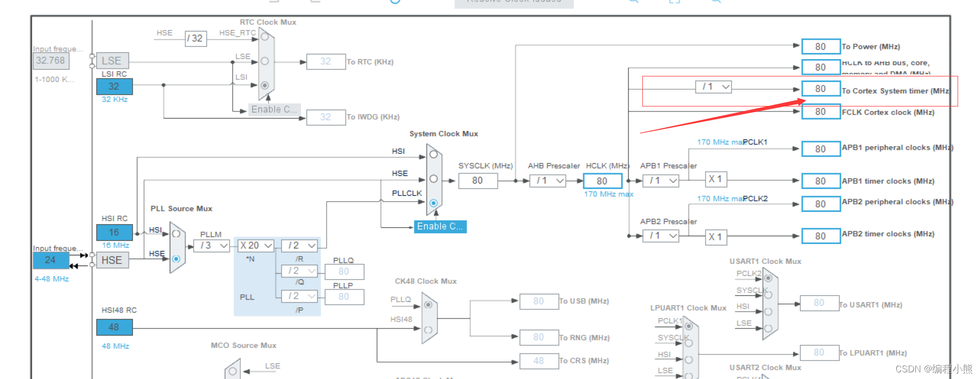980x379 pixels.
Task: Pick HSI in LPUART1 Clock Mux
Action: 689,360
